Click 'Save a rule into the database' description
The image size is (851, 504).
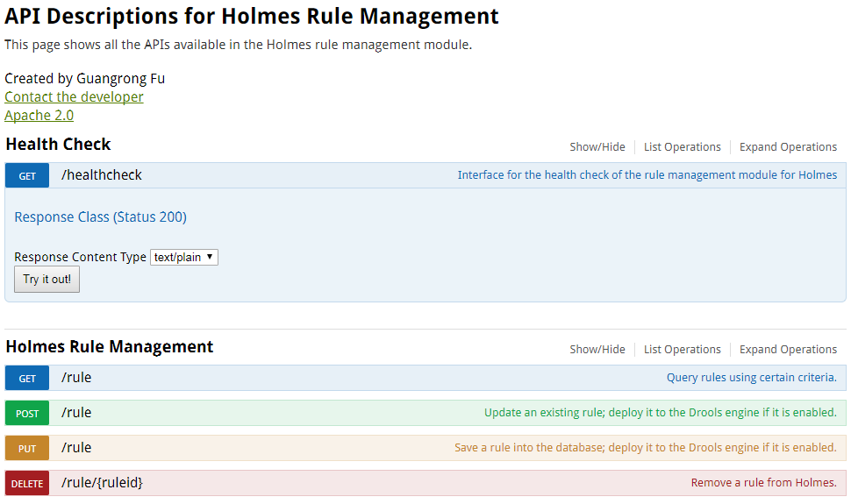tap(646, 448)
